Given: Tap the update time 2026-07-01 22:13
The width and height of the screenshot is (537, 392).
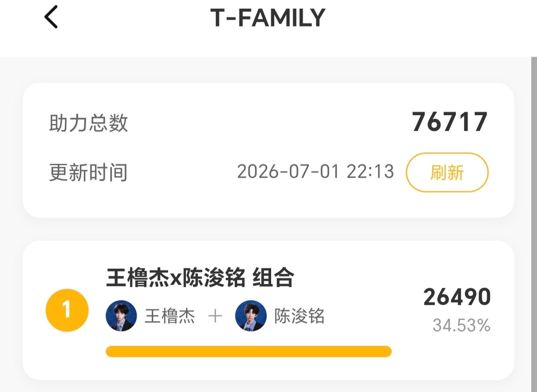Looking at the screenshot, I should (315, 171).
